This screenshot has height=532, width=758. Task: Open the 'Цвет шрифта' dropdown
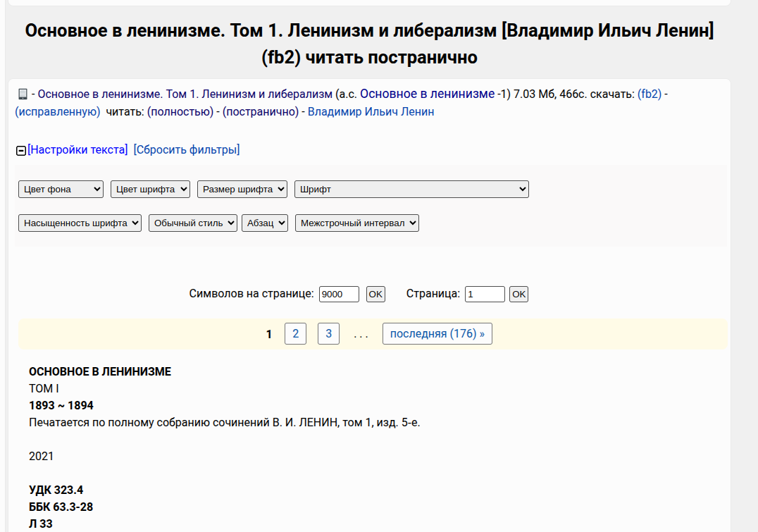click(x=150, y=189)
